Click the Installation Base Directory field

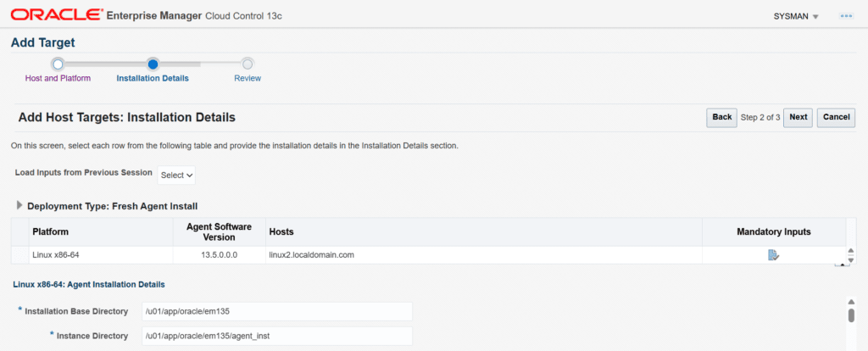(x=277, y=311)
